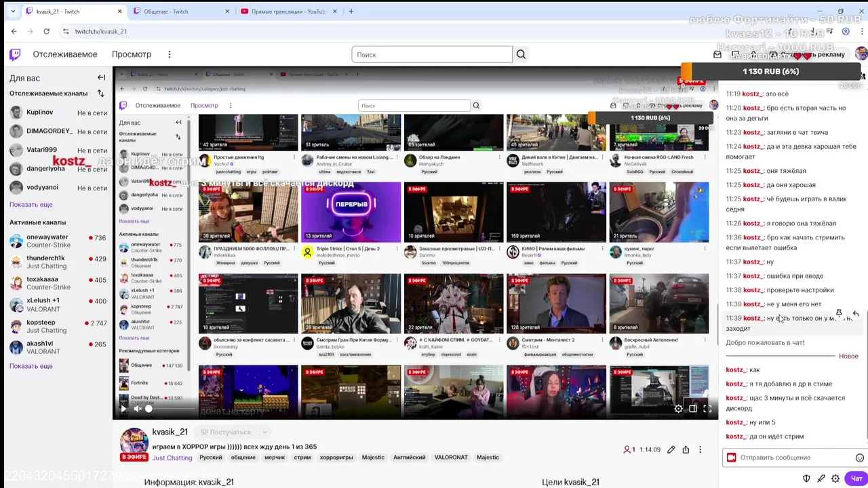Click the Английский stream tag
The image size is (868, 488).
pyautogui.click(x=410, y=457)
